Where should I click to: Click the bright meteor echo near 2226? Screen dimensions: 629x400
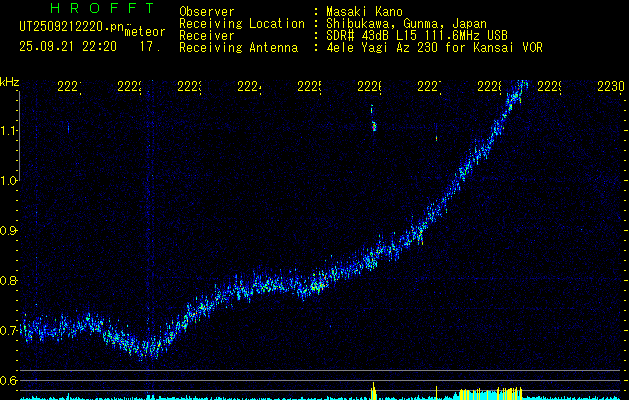point(374,126)
